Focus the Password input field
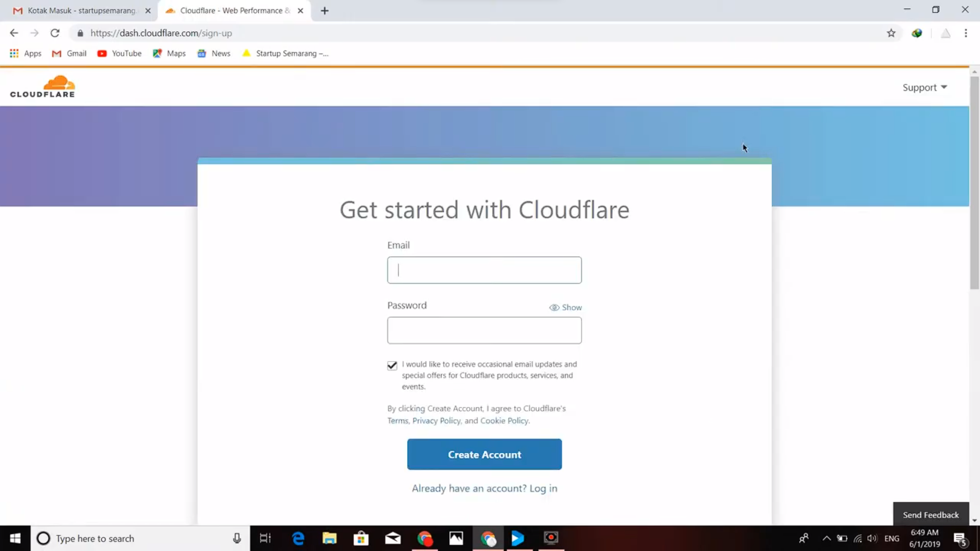The width and height of the screenshot is (980, 551). [x=484, y=330]
